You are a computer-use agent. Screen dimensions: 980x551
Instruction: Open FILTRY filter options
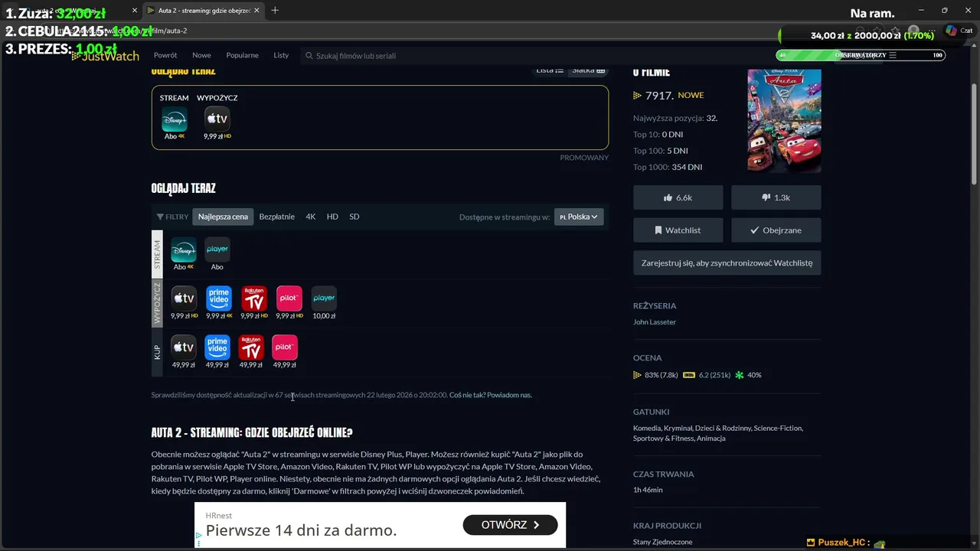(172, 217)
